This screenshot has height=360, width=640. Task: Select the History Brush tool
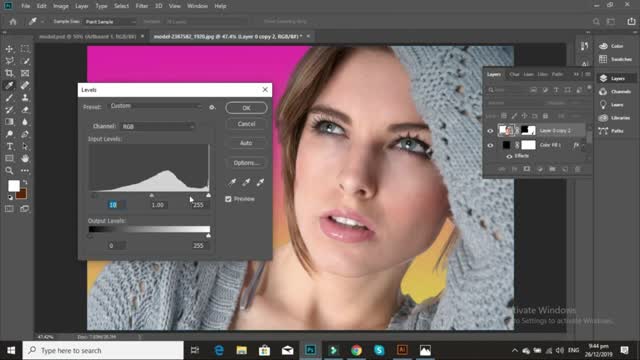click(9, 110)
